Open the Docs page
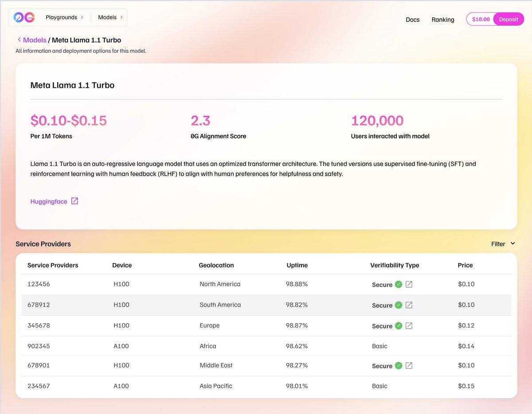Screen dimensions: 532x414 [413, 20]
